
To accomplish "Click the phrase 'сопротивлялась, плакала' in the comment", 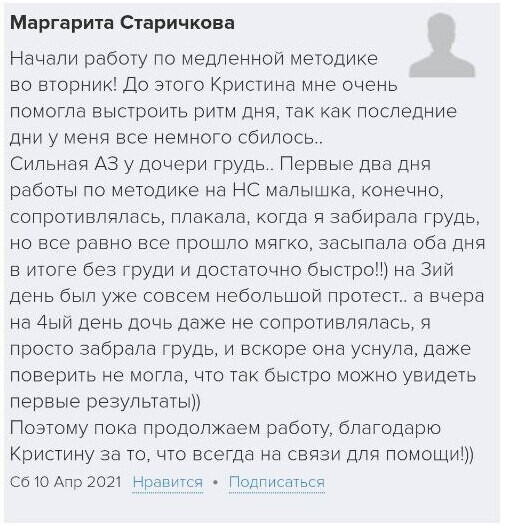I will 128,217.
